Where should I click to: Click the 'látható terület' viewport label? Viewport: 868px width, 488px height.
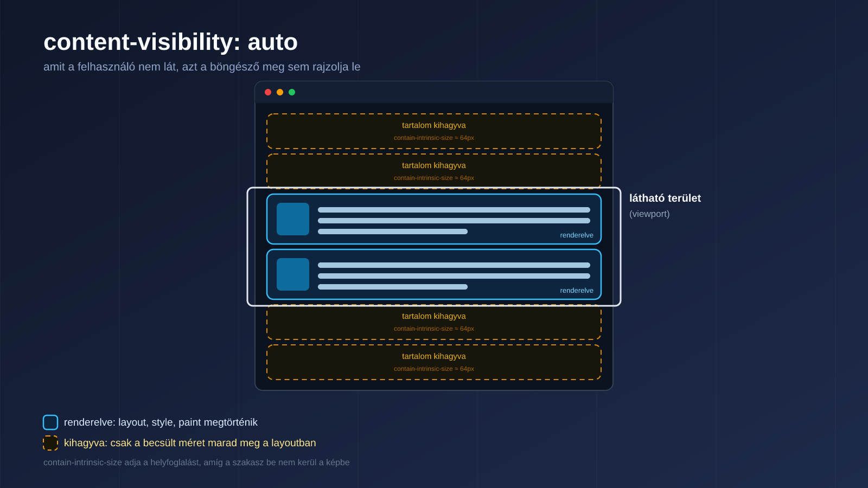(x=665, y=198)
